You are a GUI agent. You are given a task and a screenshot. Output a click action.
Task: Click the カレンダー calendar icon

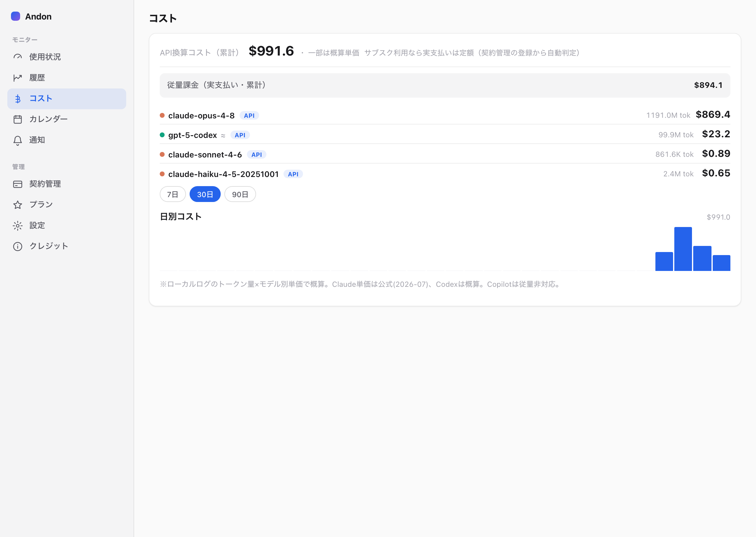pyautogui.click(x=17, y=119)
